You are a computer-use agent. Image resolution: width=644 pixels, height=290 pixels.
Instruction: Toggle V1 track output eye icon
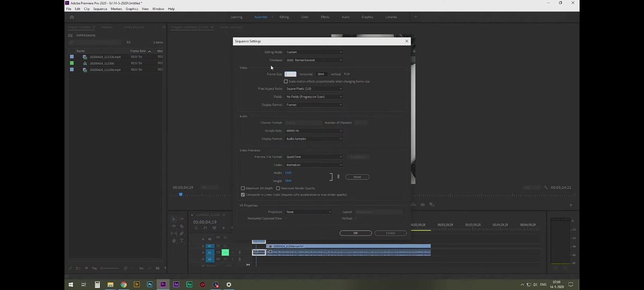tap(225, 246)
